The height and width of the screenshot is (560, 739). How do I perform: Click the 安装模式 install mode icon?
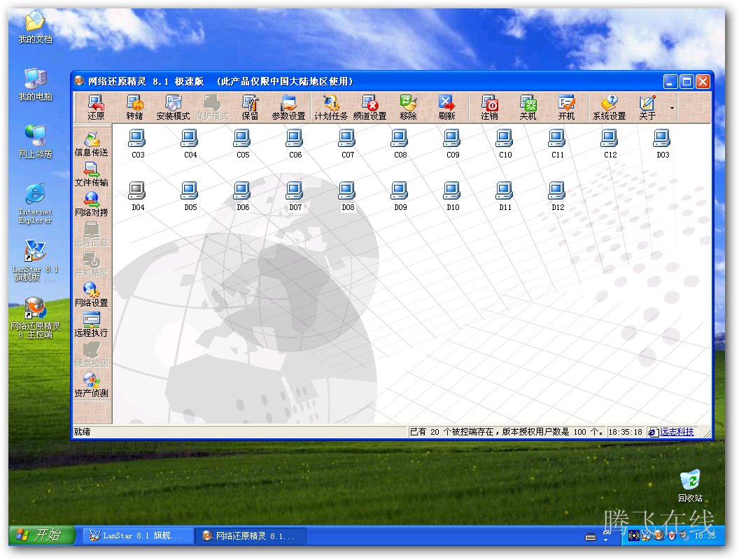tap(173, 108)
